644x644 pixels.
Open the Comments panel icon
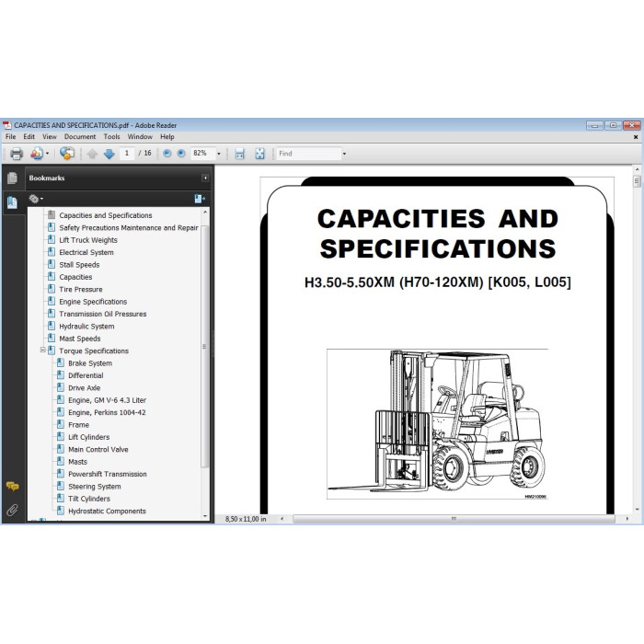tap(12, 487)
